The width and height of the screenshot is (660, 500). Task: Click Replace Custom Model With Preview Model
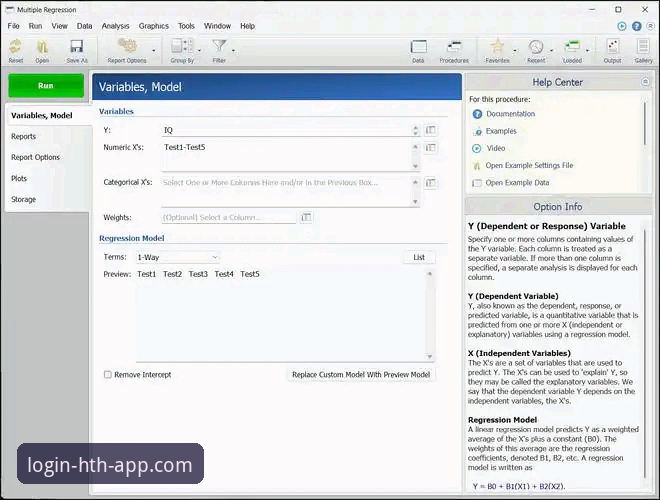pyautogui.click(x=361, y=375)
